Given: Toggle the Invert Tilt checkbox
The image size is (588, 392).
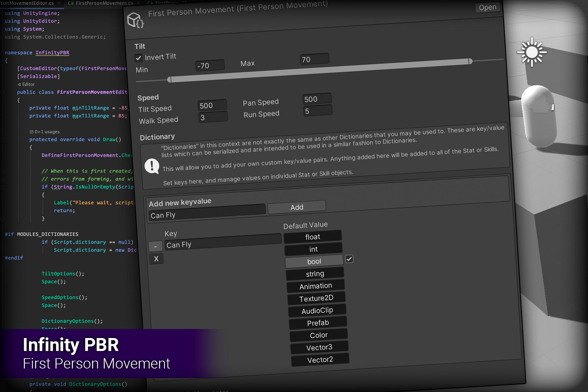Looking at the screenshot, I should click(x=138, y=58).
